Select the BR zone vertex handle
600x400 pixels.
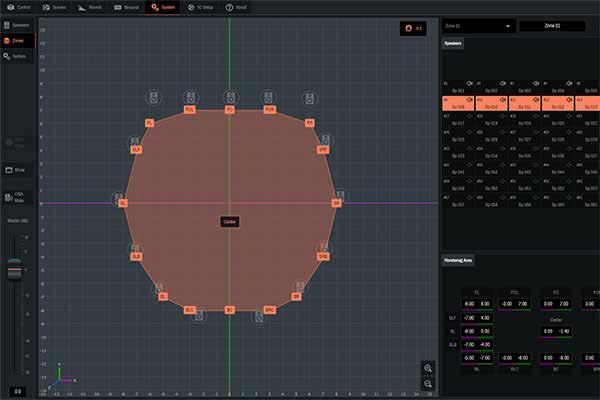coord(296,297)
